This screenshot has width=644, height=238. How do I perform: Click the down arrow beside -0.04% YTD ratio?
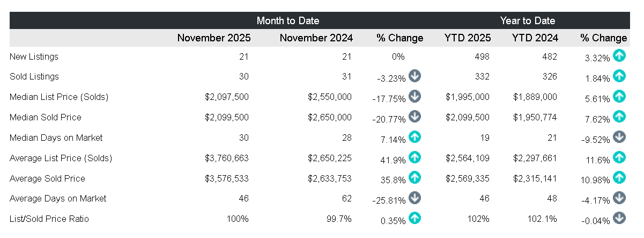(619, 218)
